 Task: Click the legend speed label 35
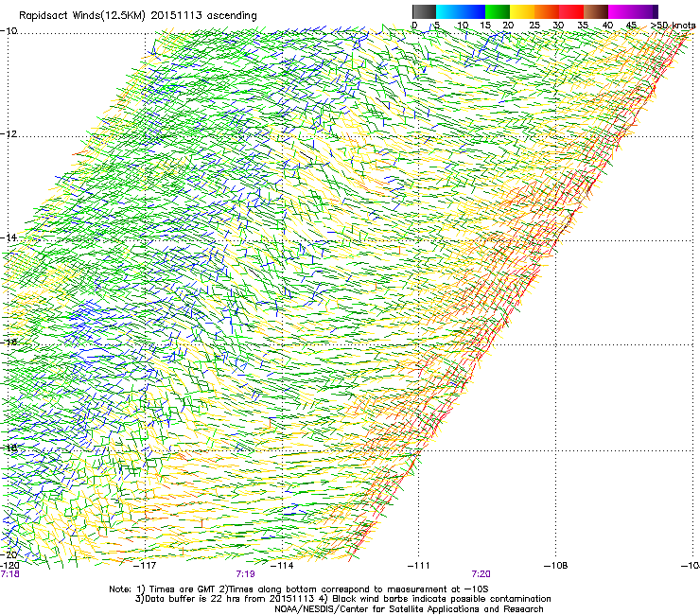(583, 25)
